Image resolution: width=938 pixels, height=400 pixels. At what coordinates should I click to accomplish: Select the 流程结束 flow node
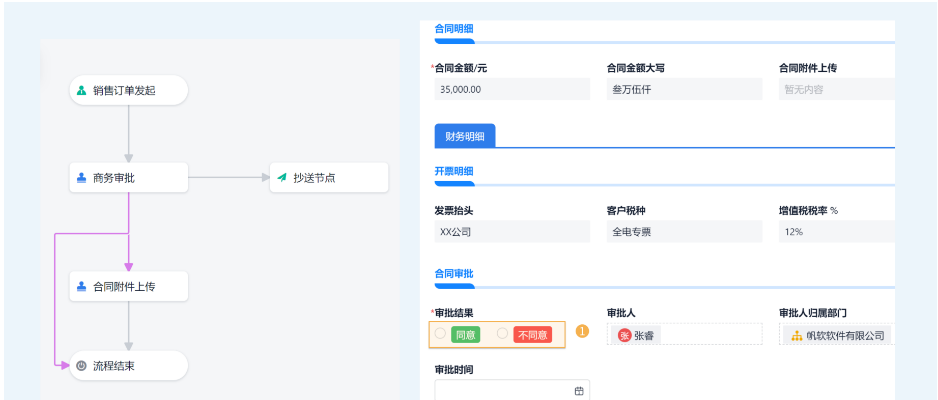129,365
